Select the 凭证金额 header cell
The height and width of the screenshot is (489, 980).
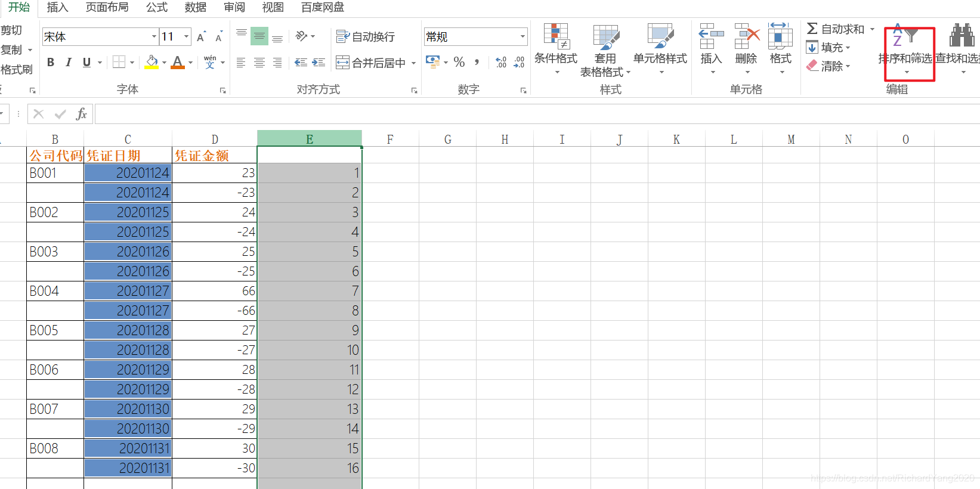(x=215, y=156)
